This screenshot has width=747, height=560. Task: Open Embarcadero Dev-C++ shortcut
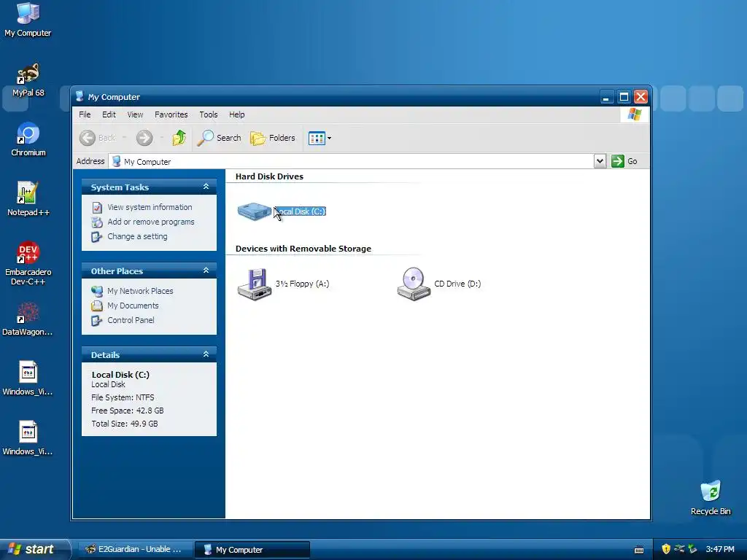click(x=28, y=263)
